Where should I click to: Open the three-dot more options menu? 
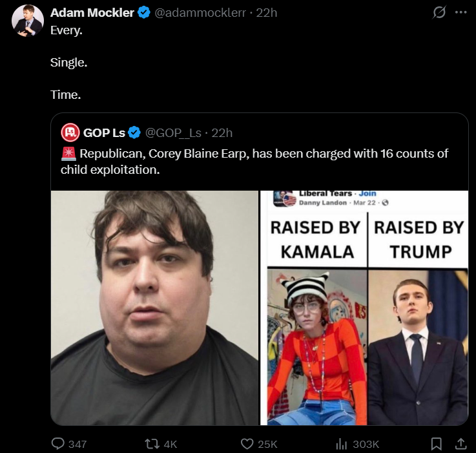pos(460,12)
